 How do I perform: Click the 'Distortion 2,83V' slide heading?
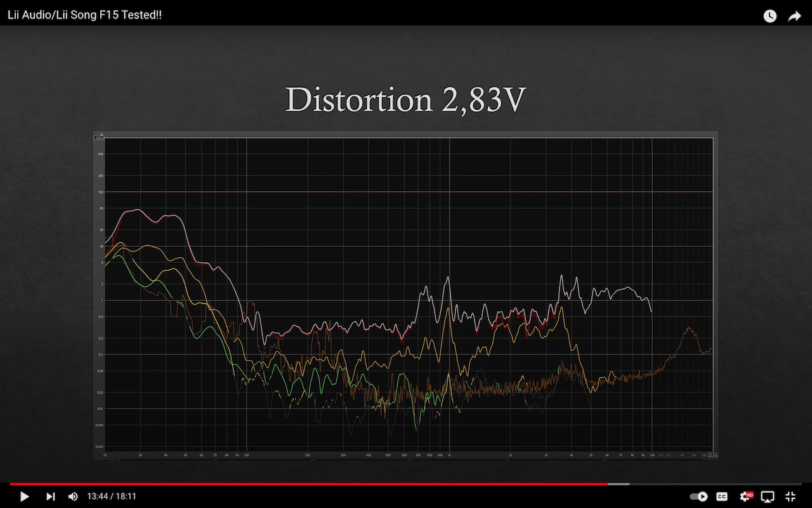(x=406, y=100)
